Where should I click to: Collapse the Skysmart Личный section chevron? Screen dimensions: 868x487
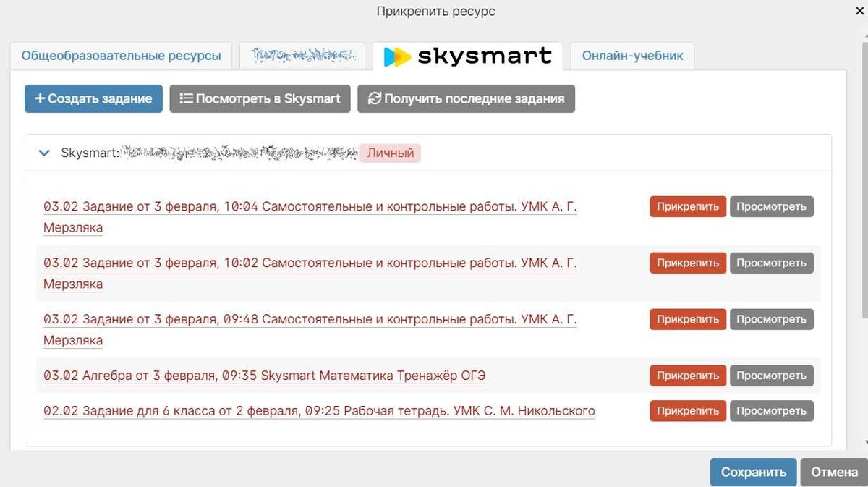44,153
